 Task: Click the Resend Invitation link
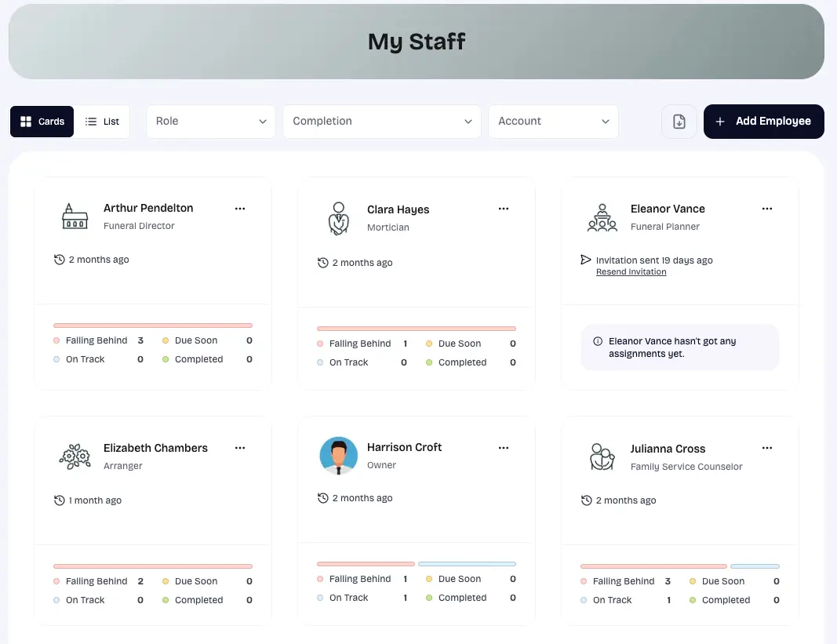point(631,272)
